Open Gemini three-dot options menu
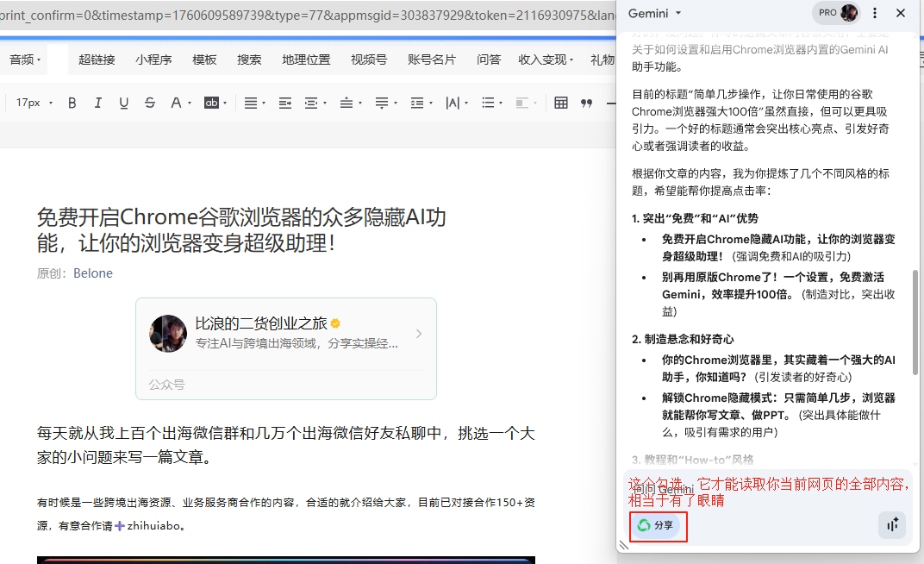The height and width of the screenshot is (564, 924). click(x=875, y=12)
